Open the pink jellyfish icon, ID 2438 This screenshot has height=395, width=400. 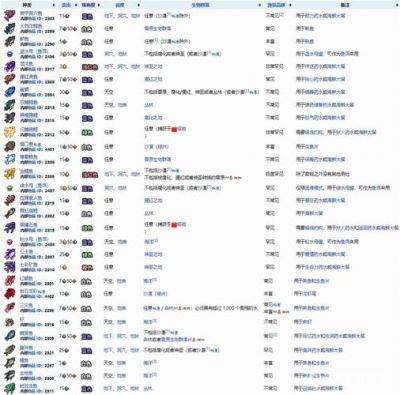pos(10,242)
